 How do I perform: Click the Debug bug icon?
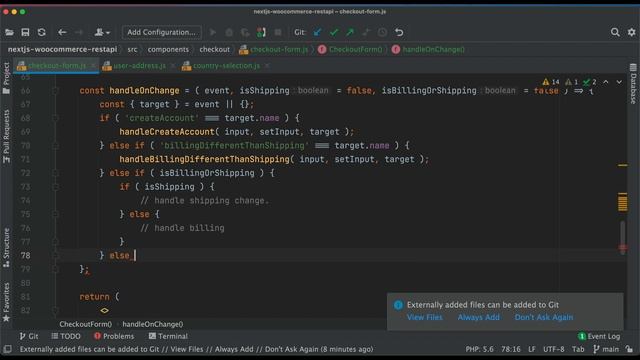tap(229, 32)
